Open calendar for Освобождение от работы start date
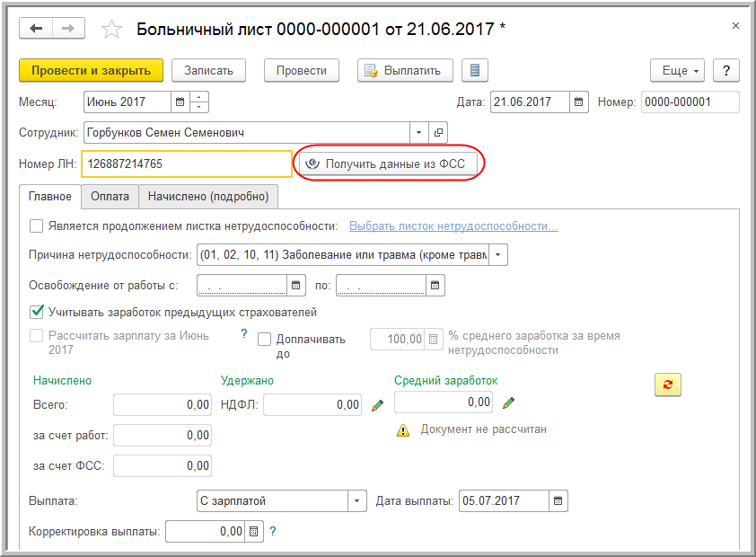Image resolution: width=756 pixels, height=557 pixels. click(x=296, y=286)
